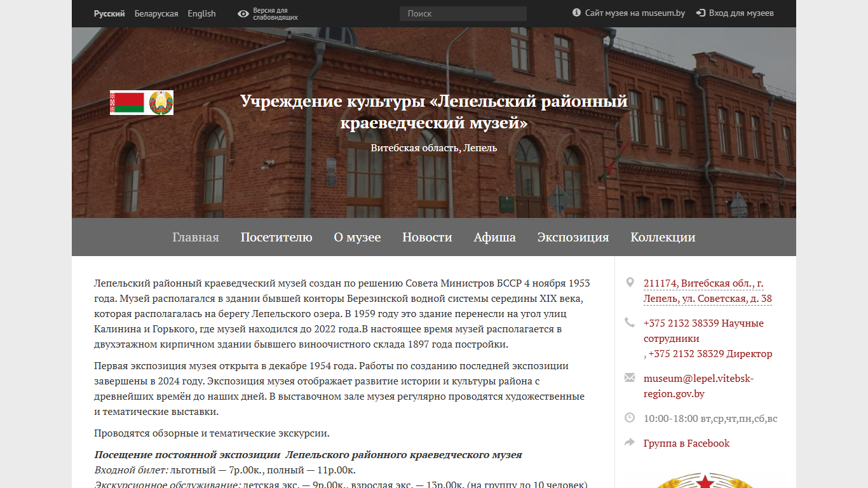Click the share arrow icon beside Facebook group
Image resolution: width=868 pixels, height=488 pixels.
630,442
